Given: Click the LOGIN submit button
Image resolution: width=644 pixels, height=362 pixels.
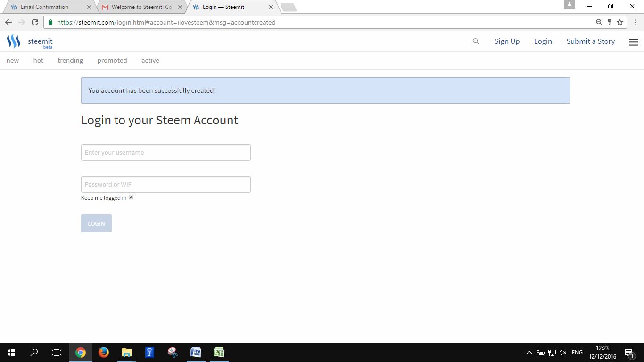Looking at the screenshot, I should click(96, 223).
